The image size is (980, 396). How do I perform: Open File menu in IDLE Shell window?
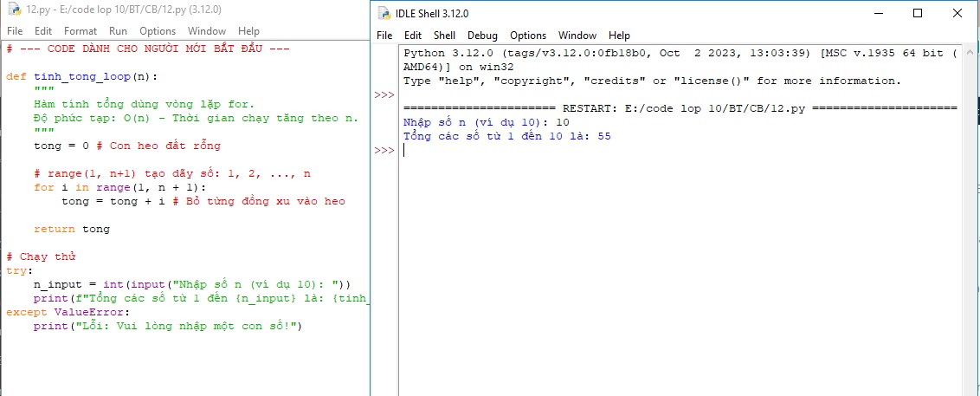click(x=385, y=35)
